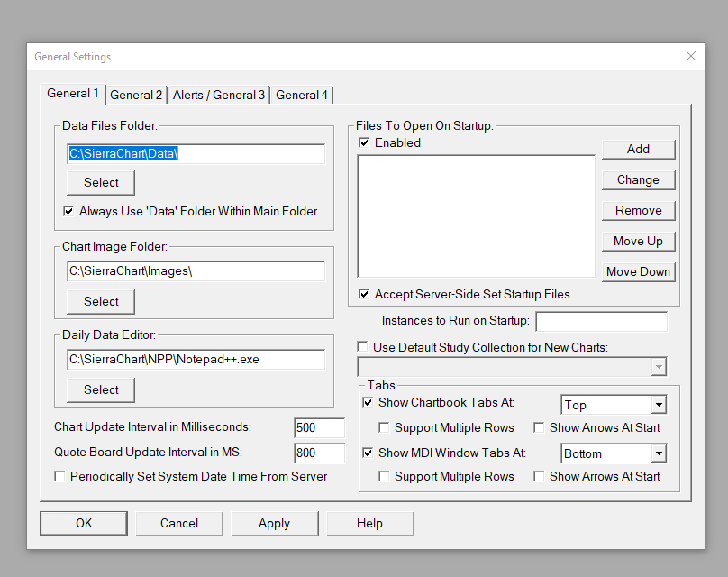Open the Alerts / General 3 tab
The width and height of the screenshot is (728, 577).
click(219, 95)
